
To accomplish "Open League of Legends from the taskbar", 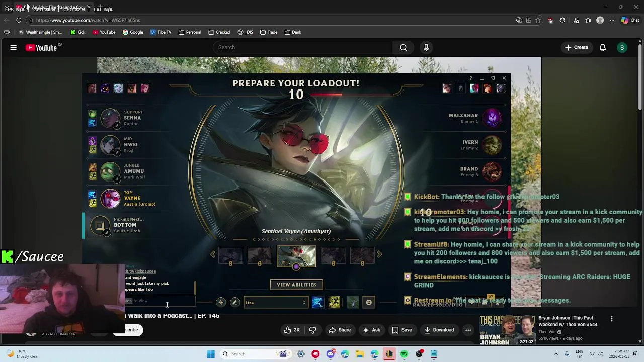I will [x=389, y=354].
